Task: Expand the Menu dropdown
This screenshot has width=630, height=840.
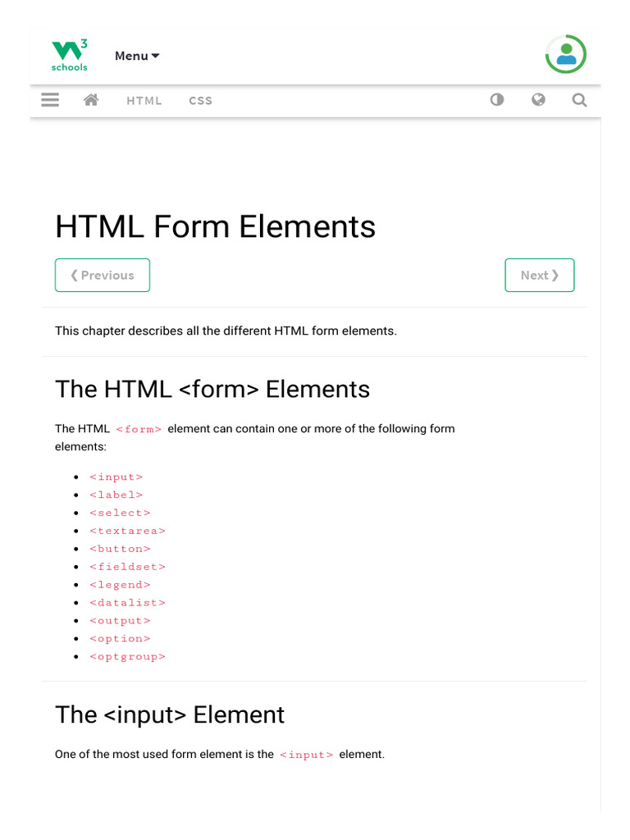Action: point(137,56)
